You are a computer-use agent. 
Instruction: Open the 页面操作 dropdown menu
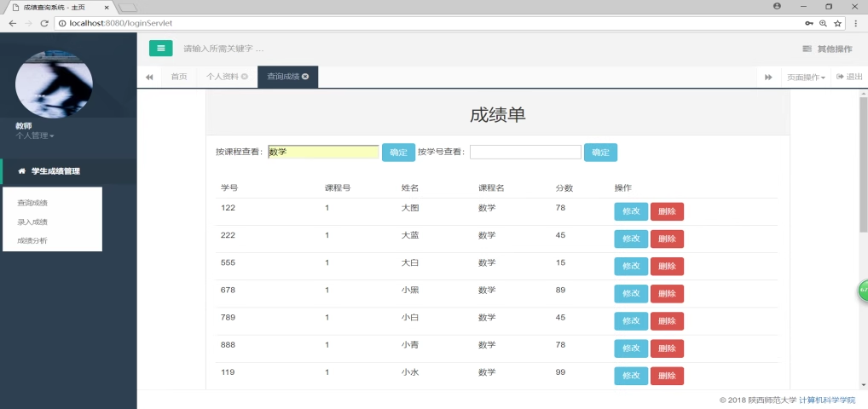click(806, 77)
